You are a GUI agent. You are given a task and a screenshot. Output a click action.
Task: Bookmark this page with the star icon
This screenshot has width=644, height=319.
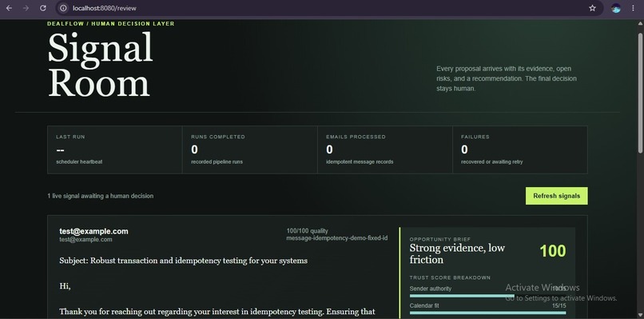click(x=592, y=8)
